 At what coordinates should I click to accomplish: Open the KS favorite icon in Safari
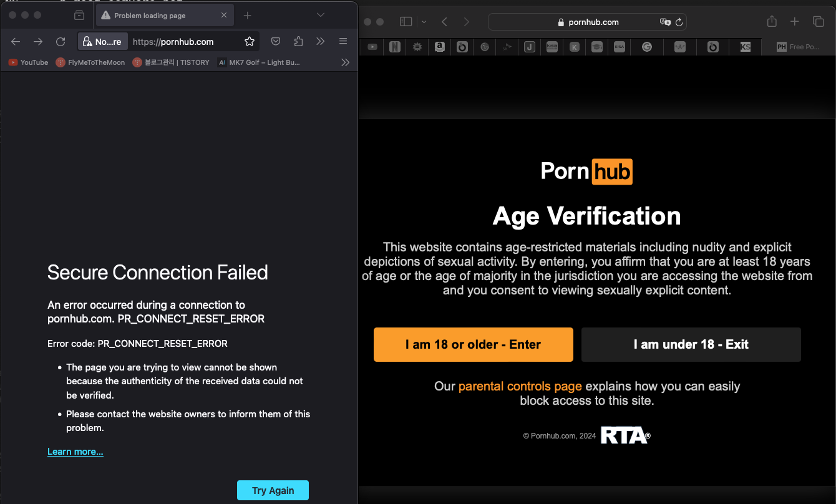tap(746, 47)
